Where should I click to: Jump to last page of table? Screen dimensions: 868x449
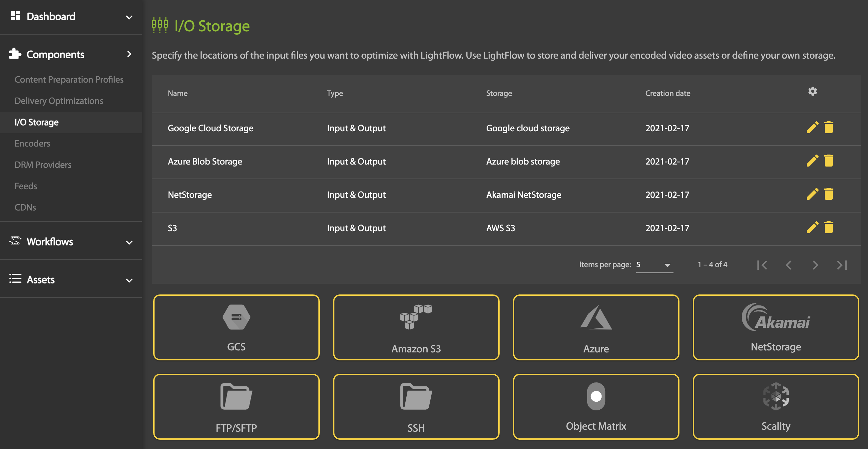842,265
